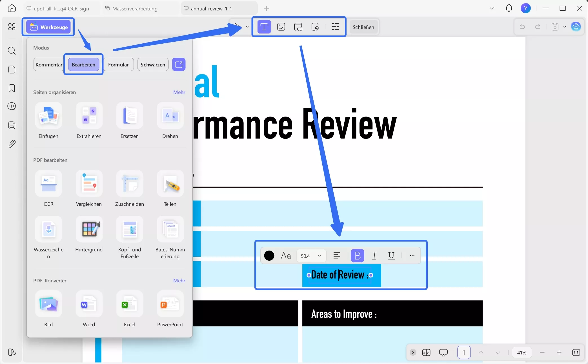
Task: Expand the save options dropdown arrow
Action: pos(565,27)
